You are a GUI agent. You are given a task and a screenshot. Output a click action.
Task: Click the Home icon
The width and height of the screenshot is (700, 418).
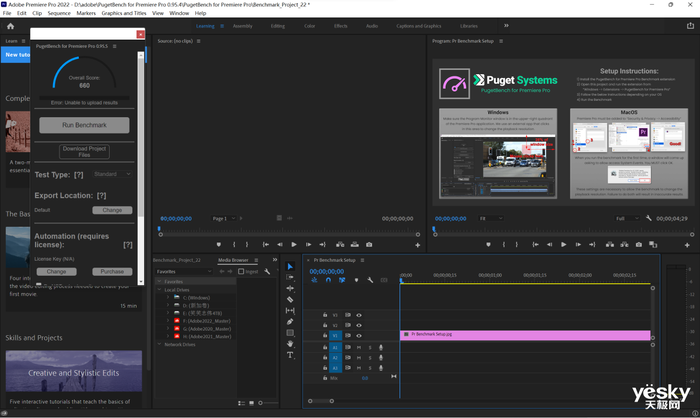(10, 25)
